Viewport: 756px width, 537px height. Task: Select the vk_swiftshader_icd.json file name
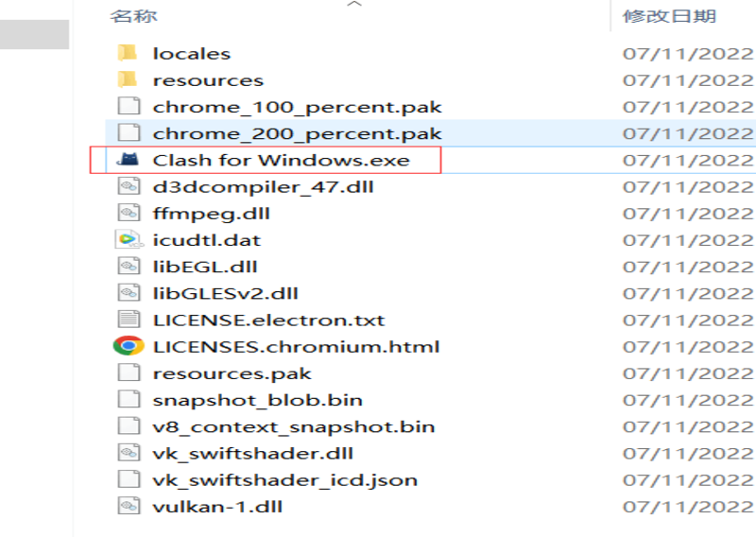(284, 479)
